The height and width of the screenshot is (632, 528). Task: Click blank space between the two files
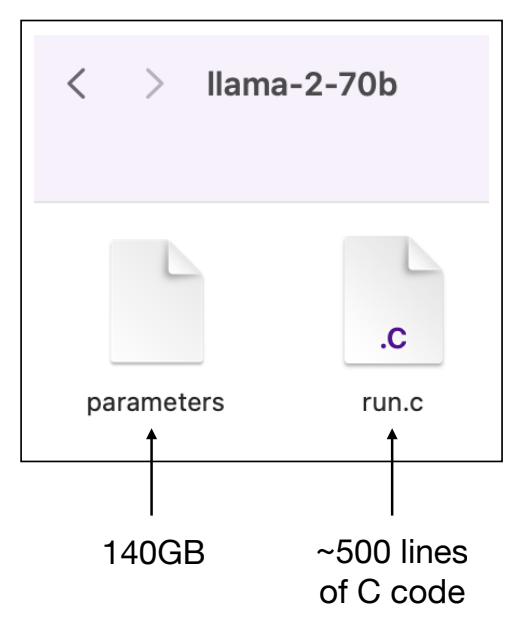273,302
